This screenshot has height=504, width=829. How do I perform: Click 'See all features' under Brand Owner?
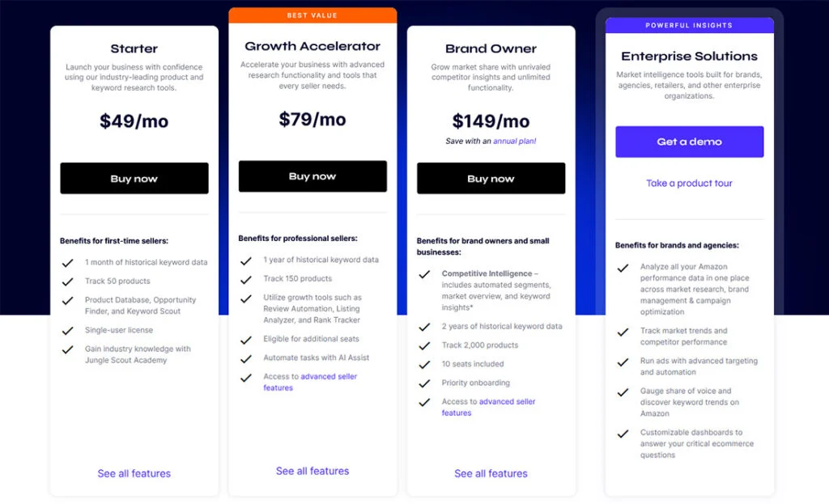click(x=491, y=474)
